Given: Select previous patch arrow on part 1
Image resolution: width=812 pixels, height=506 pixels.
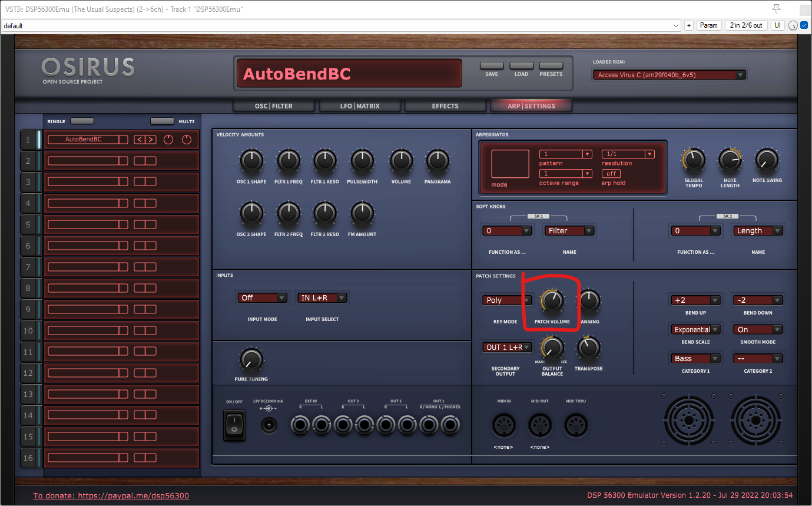Looking at the screenshot, I should pos(140,140).
